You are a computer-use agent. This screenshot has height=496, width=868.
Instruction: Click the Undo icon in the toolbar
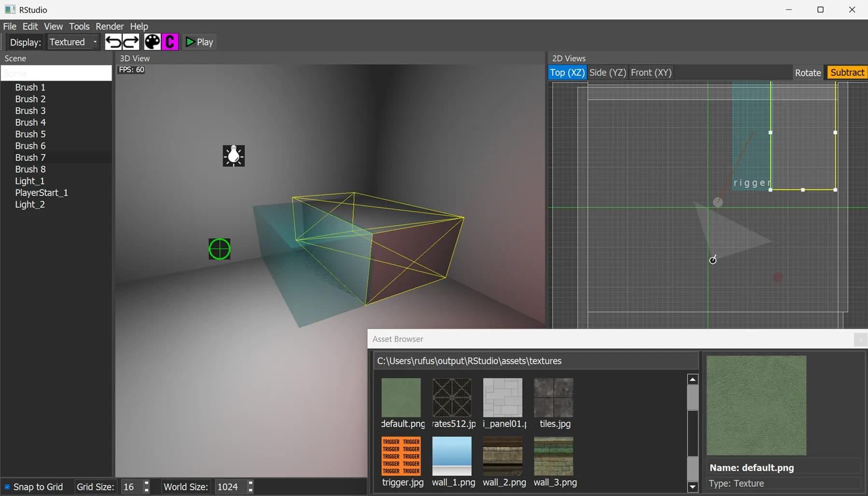coord(113,41)
